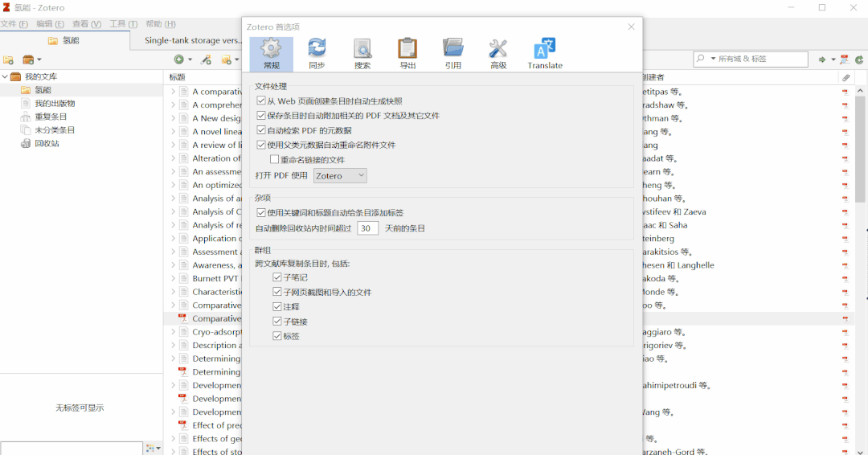Screen dimensions: 868x455
Task: Open the new item dropdown arrow
Action: point(190,59)
